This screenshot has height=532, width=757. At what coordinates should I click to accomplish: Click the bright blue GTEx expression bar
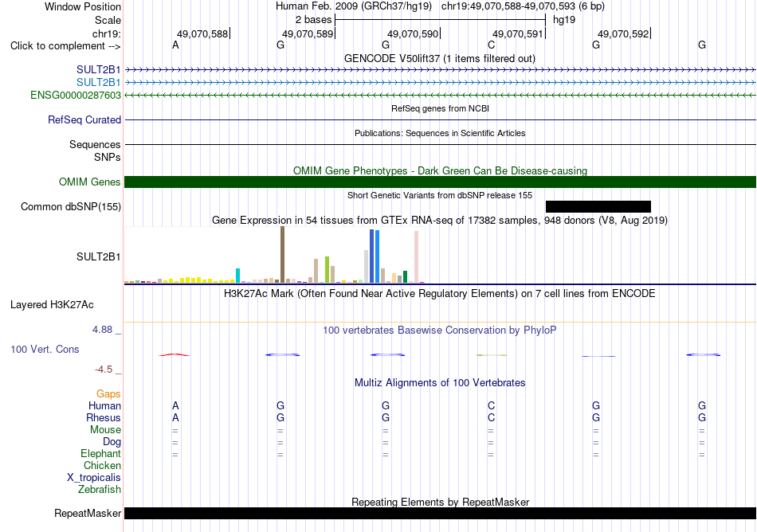pyautogui.click(x=377, y=256)
